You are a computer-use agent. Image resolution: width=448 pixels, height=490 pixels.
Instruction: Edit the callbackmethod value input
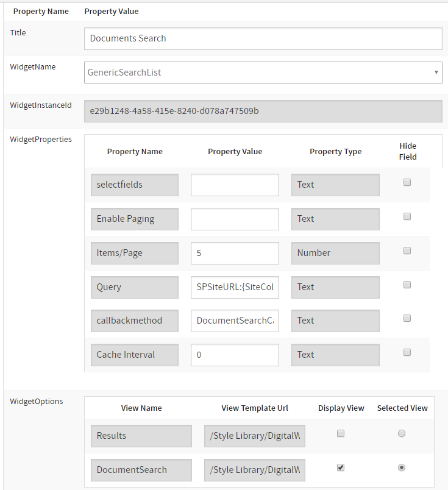click(x=235, y=321)
